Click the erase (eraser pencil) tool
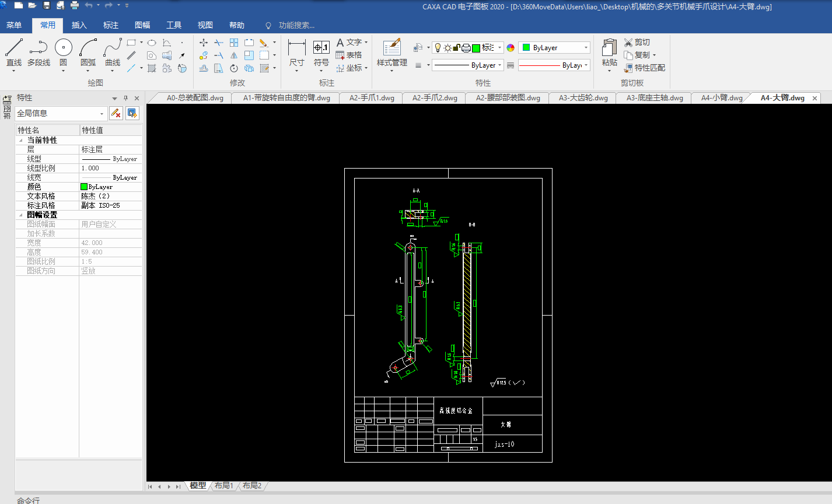The image size is (832, 504). tap(264, 43)
